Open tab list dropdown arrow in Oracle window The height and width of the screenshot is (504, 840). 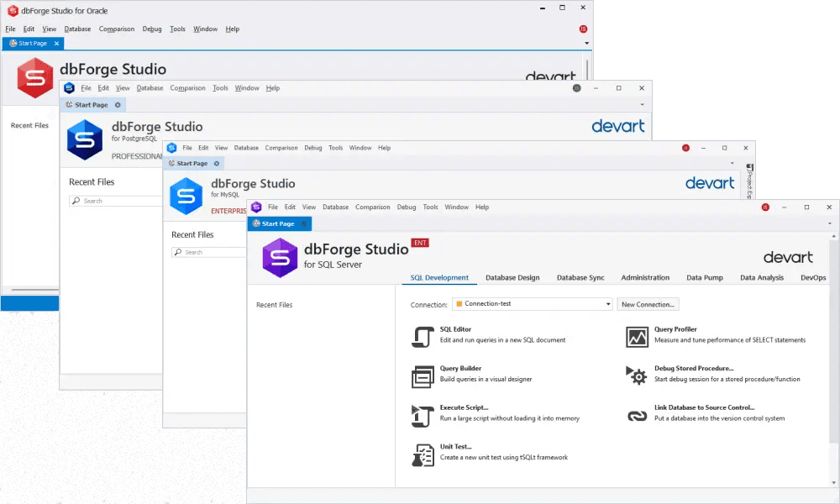(586, 44)
